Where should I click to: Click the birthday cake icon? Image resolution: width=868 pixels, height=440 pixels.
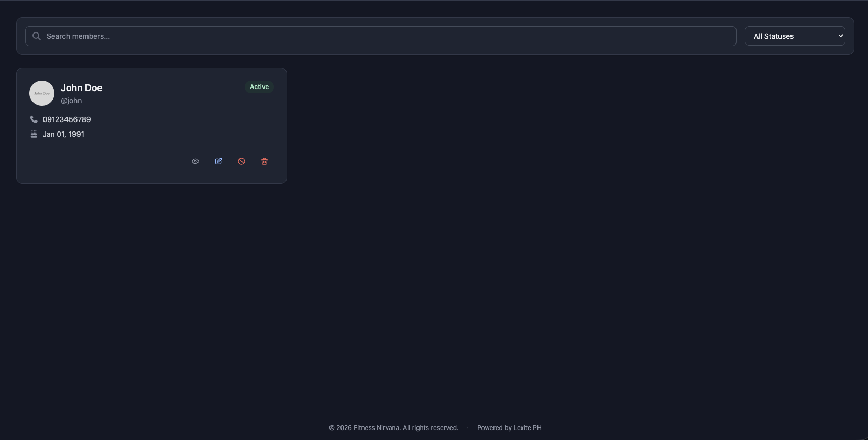pyautogui.click(x=34, y=134)
